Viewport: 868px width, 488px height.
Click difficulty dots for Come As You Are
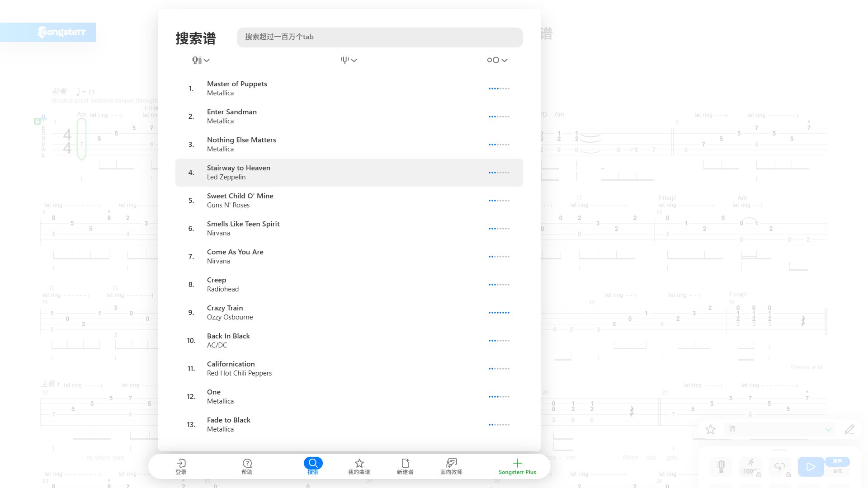[x=499, y=257]
